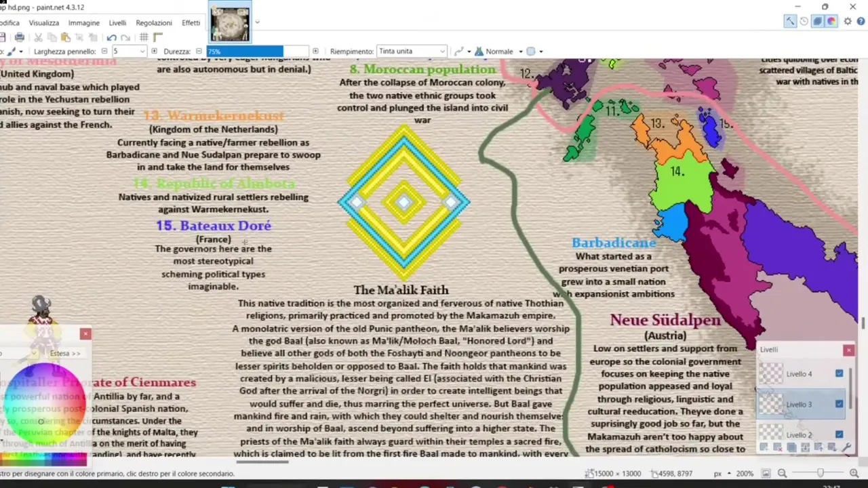Open the Livelli menu

pos(117,22)
